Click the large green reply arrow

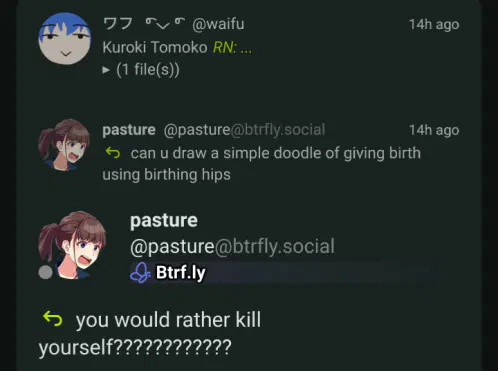click(x=53, y=319)
